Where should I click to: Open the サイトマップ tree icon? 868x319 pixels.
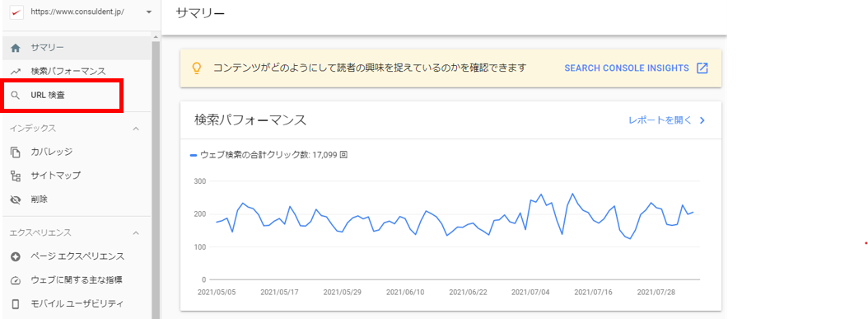point(16,176)
